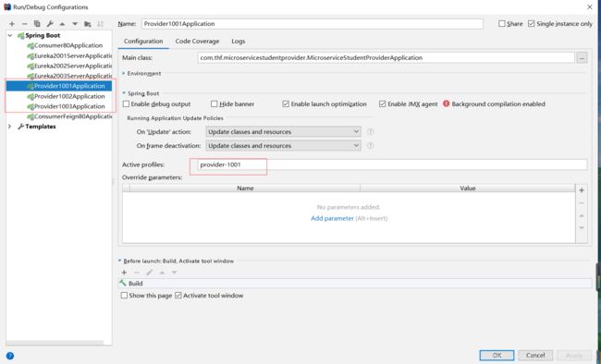Viewport: 601px width, 364px height.
Task: Remove the before launch task
Action: tap(137, 273)
